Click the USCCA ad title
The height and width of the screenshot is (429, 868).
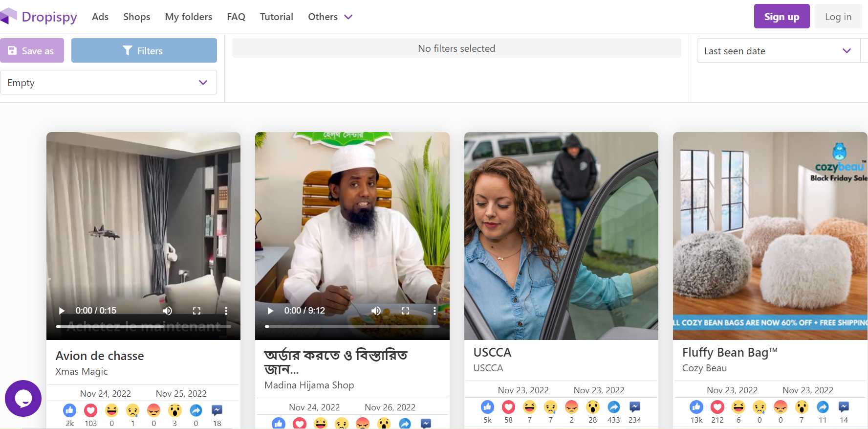pos(492,352)
